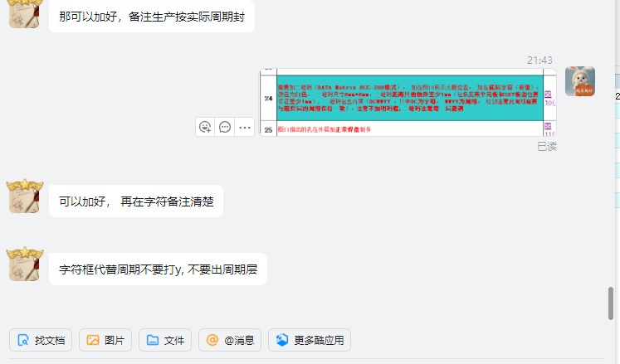Select message 字符框代替周期不要打y
The height and width of the screenshot is (364, 620).
(x=158, y=269)
